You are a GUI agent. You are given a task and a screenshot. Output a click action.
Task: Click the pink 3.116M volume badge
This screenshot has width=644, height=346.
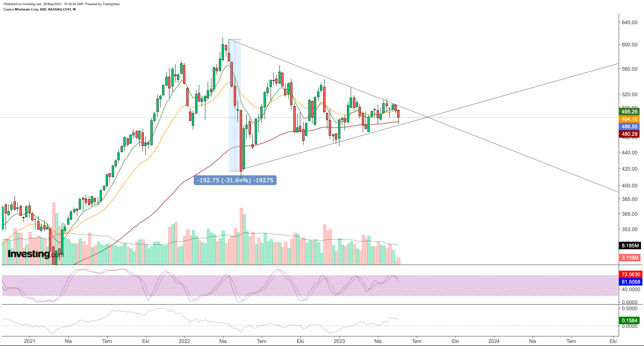(x=630, y=258)
